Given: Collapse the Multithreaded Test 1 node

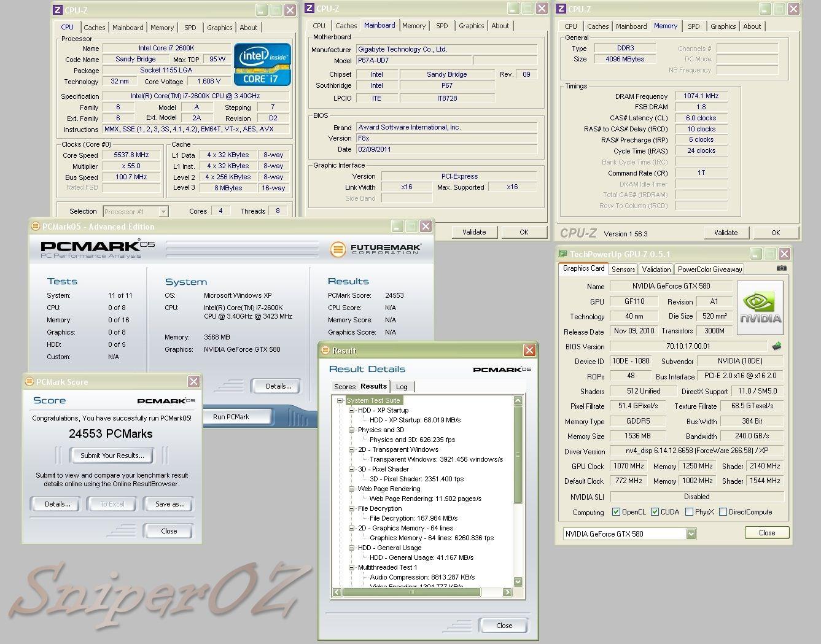Looking at the screenshot, I should point(352,567).
